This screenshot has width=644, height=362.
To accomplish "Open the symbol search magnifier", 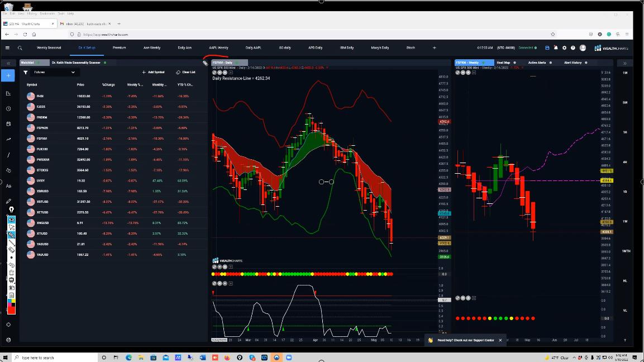I will pyautogui.click(x=20, y=48).
